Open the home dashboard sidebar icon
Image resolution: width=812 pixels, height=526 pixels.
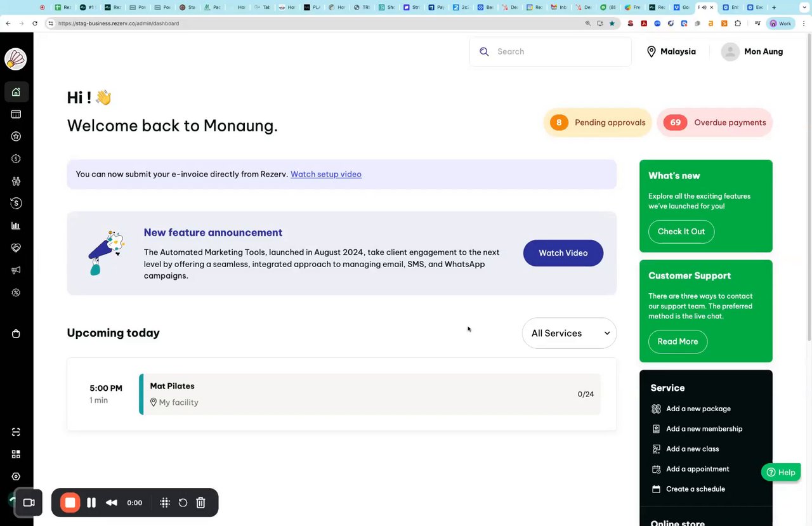(x=16, y=92)
